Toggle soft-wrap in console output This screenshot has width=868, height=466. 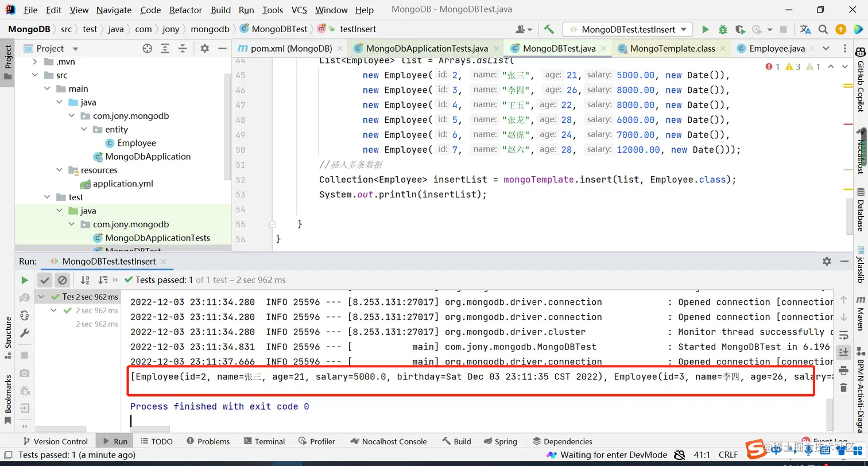click(x=843, y=335)
